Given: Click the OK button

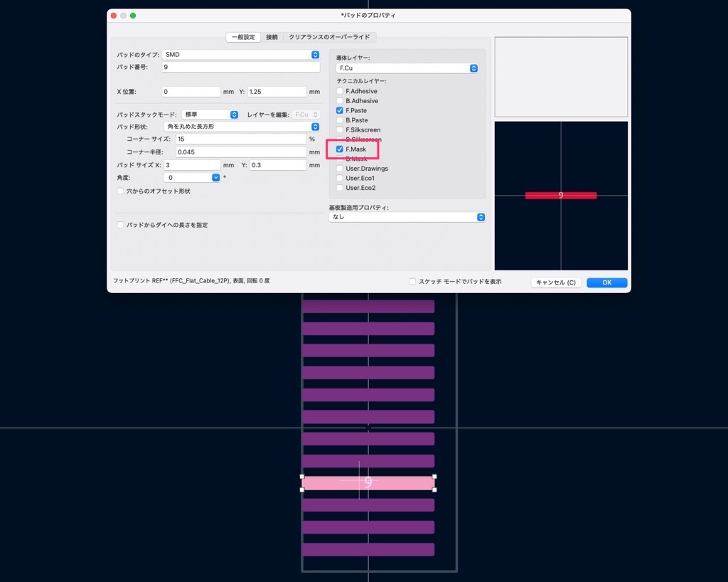Looking at the screenshot, I should click(x=606, y=282).
